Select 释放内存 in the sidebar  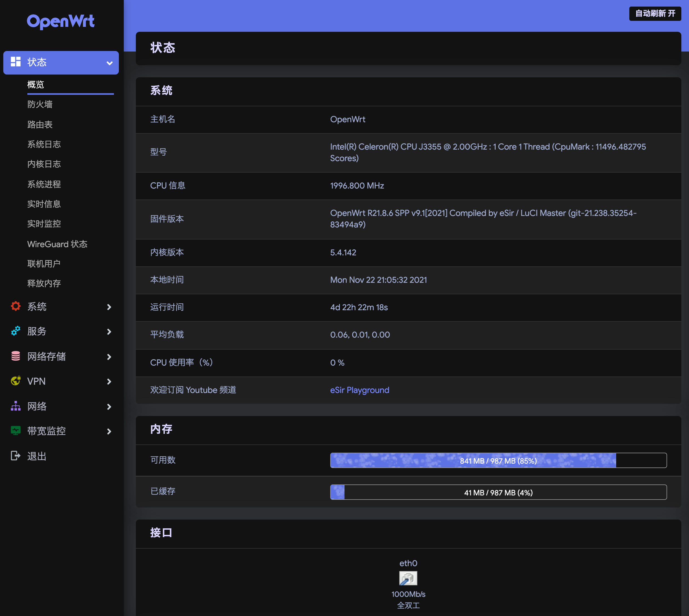pos(44,283)
